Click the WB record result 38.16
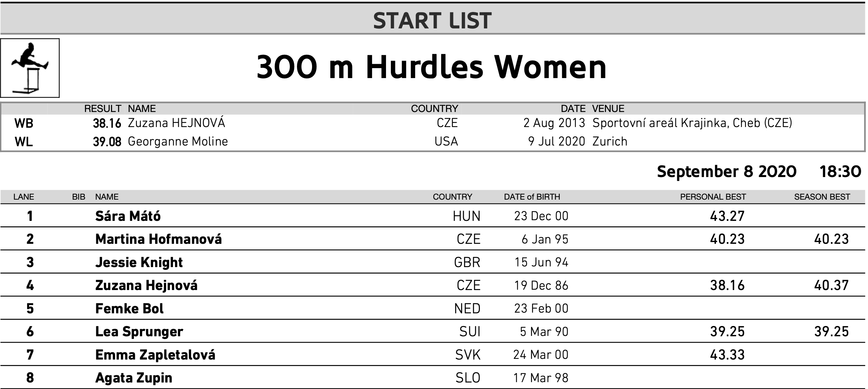Image resolution: width=868 pixels, height=389 pixels. point(107,123)
